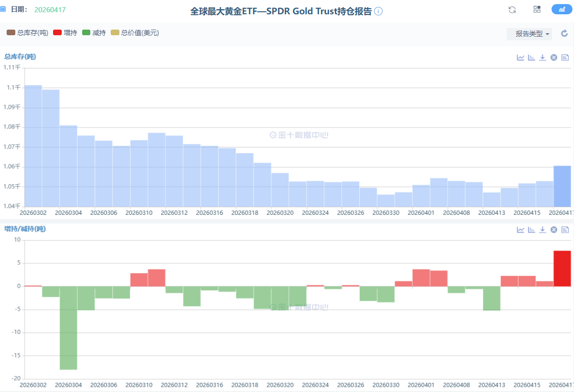Switch to grid view layout icon
Image resolution: width=574 pixels, height=392 pixels.
(537, 10)
